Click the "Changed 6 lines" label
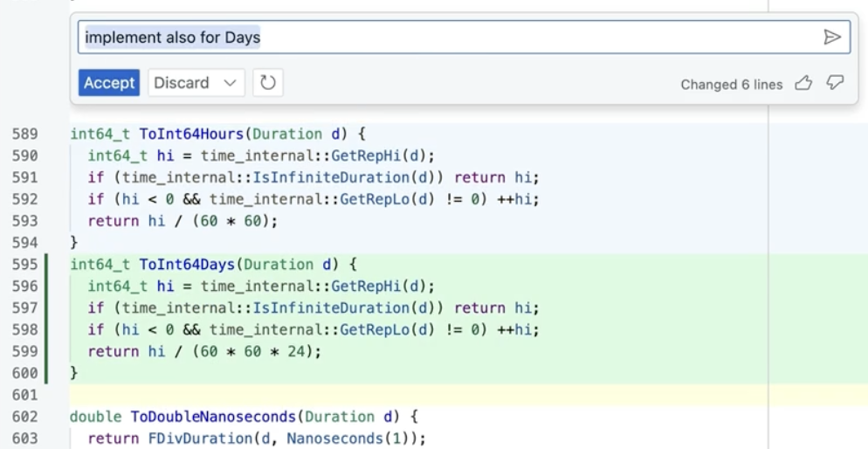 point(732,85)
